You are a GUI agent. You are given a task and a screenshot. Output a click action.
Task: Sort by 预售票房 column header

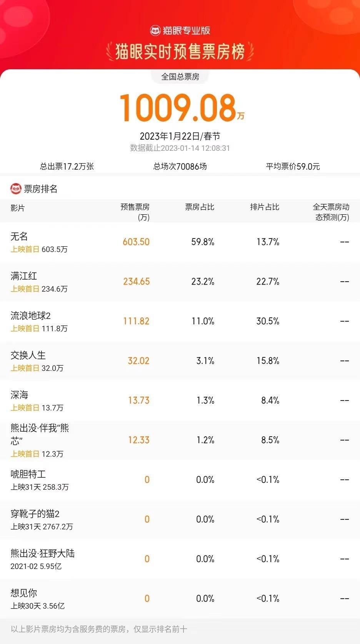point(135,212)
